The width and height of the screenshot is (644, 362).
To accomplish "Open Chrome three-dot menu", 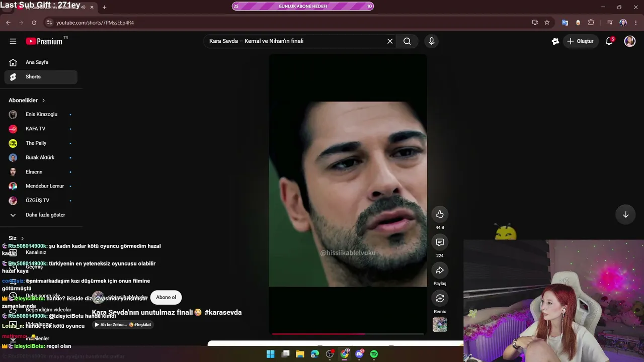I will [x=636, y=23].
